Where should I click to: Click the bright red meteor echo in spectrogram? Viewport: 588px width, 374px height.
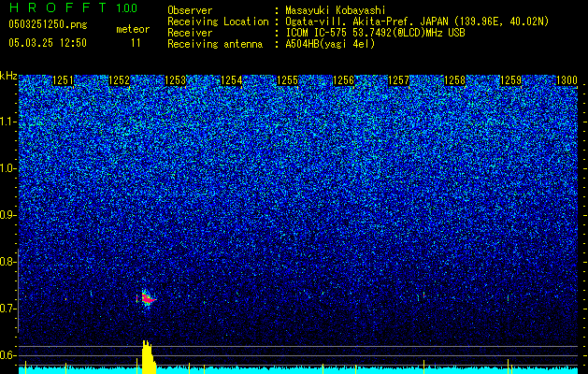click(x=148, y=299)
